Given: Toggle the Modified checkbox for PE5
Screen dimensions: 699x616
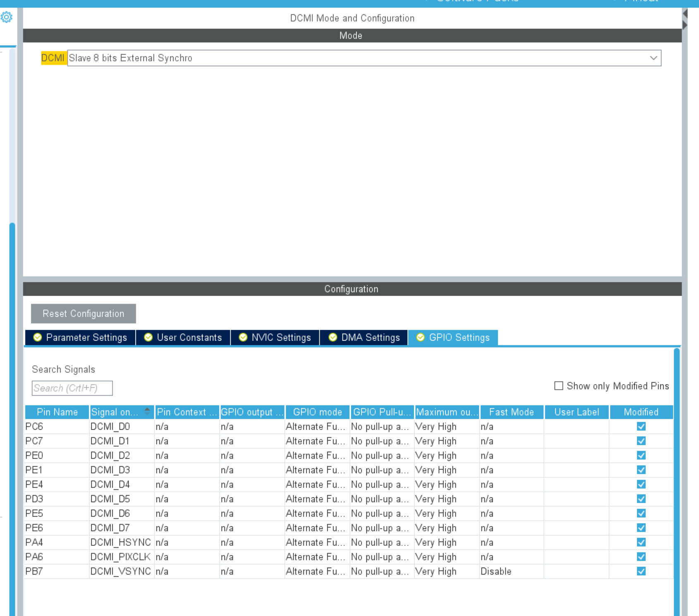Looking at the screenshot, I should point(641,513).
